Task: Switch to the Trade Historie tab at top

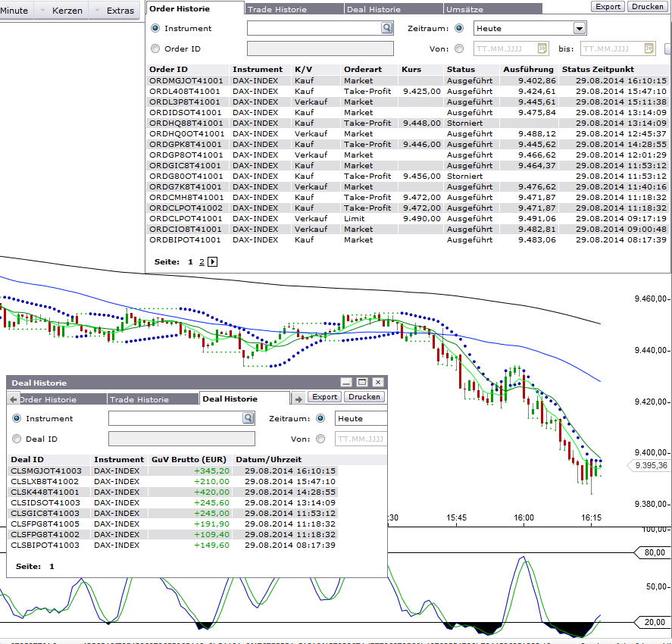Action: point(295,9)
